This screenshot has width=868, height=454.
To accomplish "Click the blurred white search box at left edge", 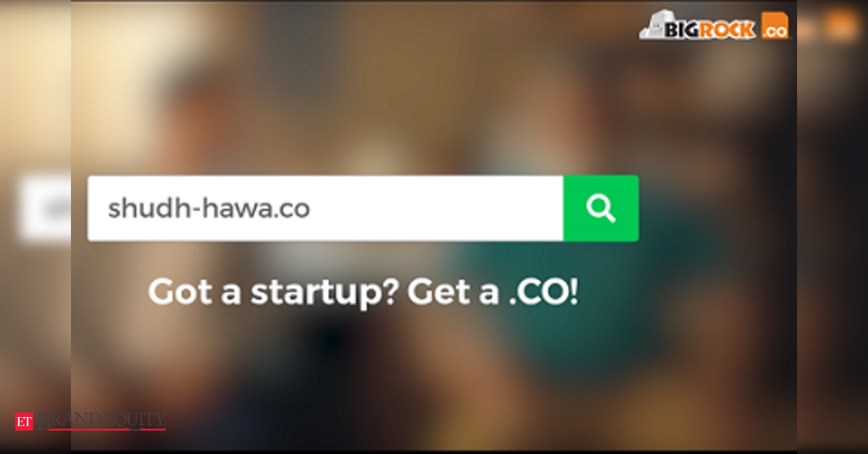I will pos(46,209).
